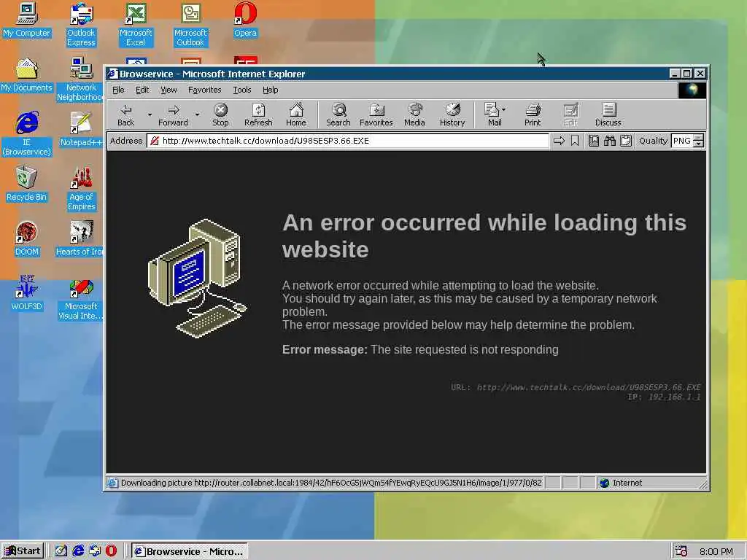Click the Show Desktop Quick Launch icon

(61, 551)
